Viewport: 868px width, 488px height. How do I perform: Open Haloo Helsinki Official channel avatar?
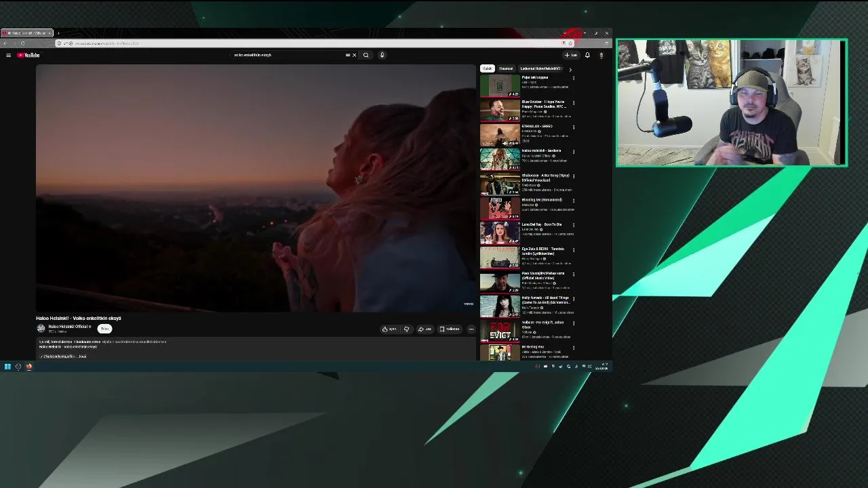pyautogui.click(x=41, y=329)
